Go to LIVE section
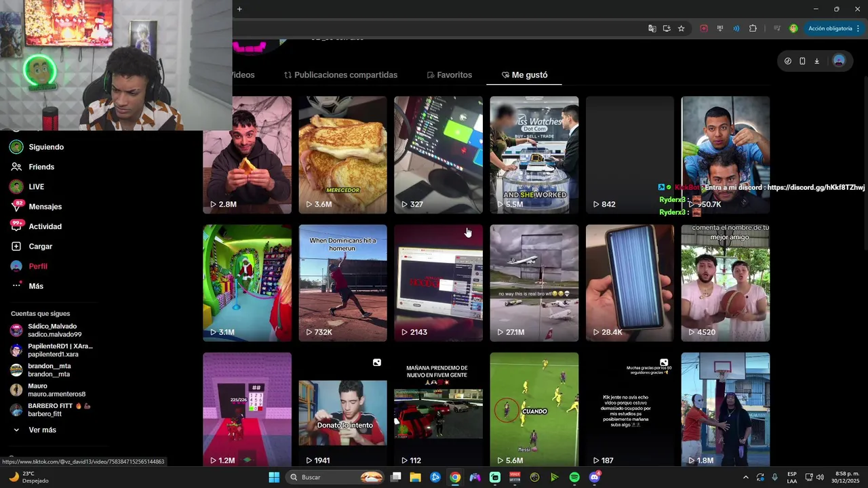This screenshot has width=868, height=488. coord(36,186)
